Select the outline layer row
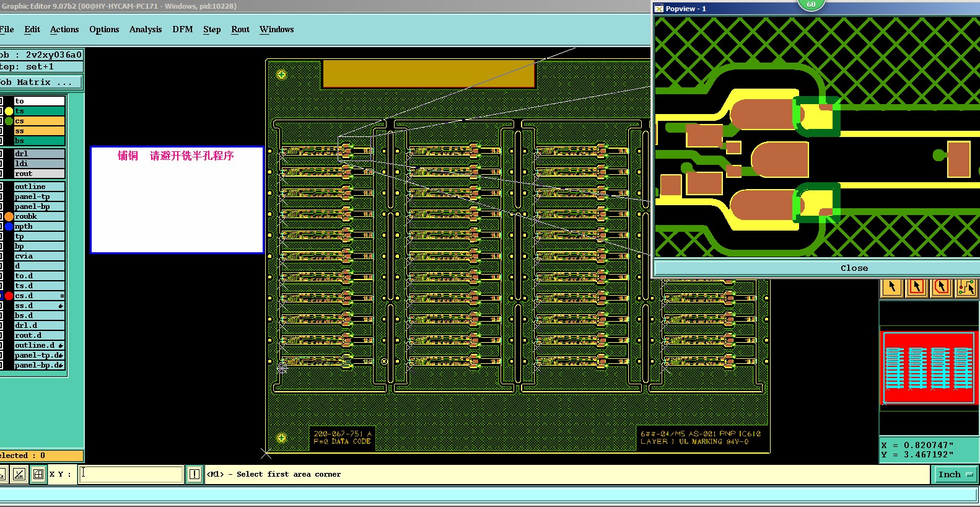This screenshot has width=980, height=507. 39,187
